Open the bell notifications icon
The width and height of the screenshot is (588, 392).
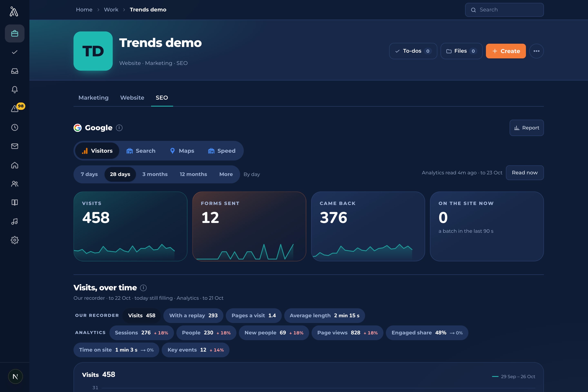point(15,90)
